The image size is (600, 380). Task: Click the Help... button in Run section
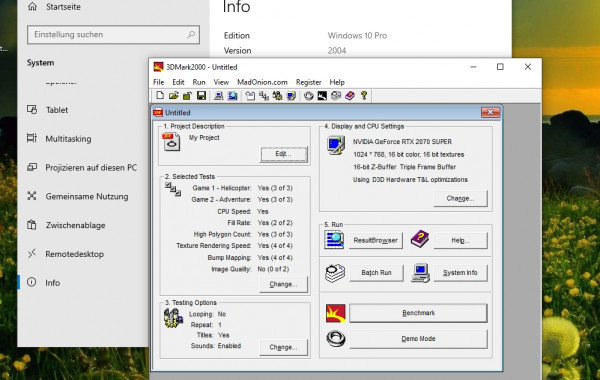point(460,240)
